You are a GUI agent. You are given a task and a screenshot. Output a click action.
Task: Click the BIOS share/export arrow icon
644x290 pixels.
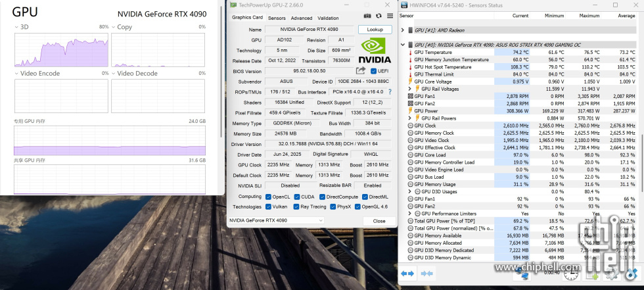pos(361,70)
